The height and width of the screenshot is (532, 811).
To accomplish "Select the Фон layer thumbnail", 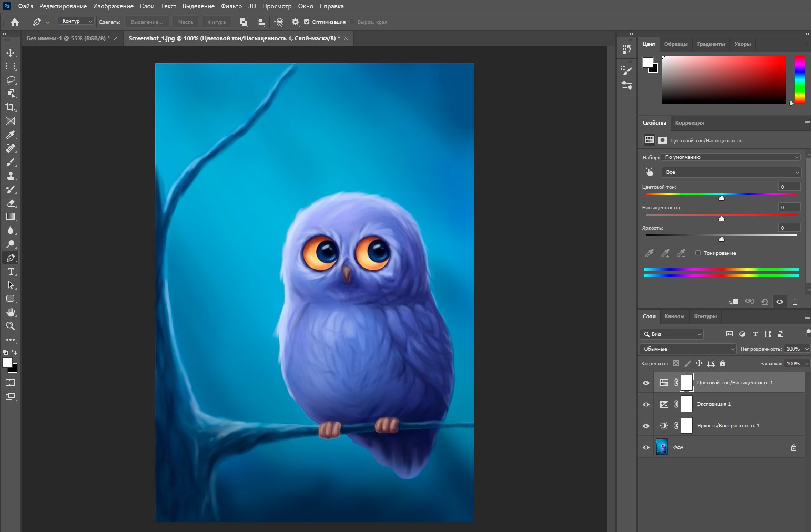I will 662,447.
